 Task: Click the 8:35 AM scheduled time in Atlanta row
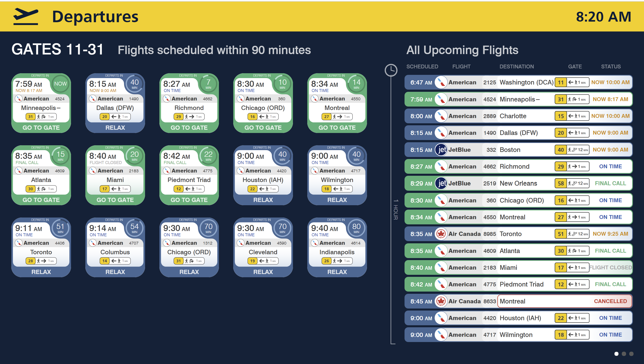tap(421, 251)
